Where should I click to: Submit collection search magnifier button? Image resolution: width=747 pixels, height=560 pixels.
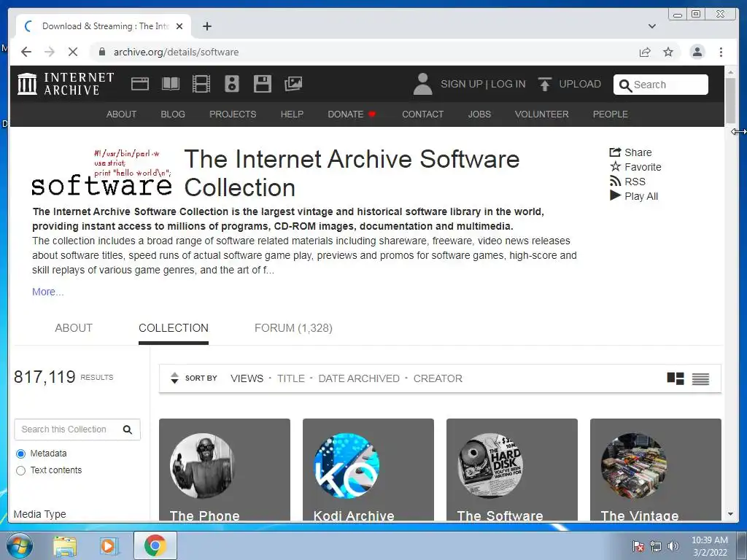[x=127, y=429]
